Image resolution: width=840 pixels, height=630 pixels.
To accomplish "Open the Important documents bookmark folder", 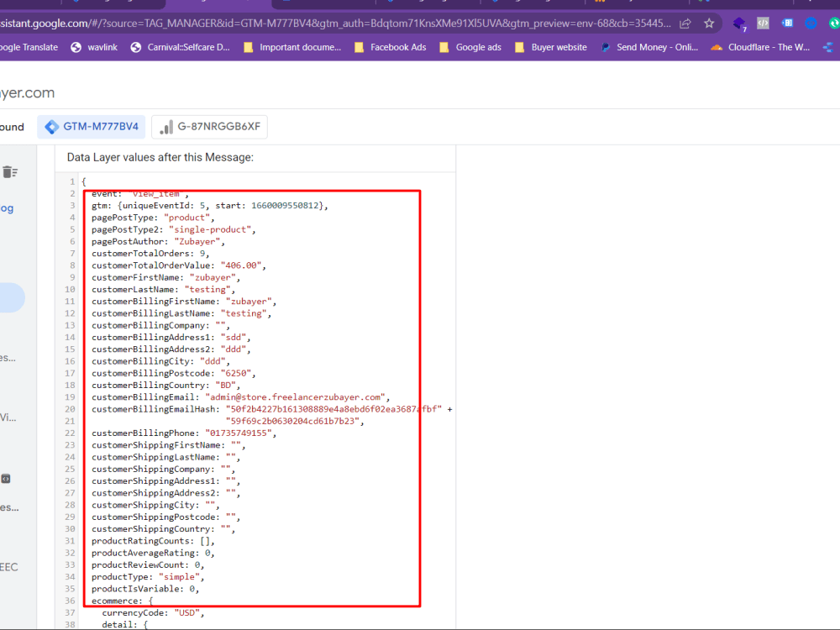I will (292, 47).
